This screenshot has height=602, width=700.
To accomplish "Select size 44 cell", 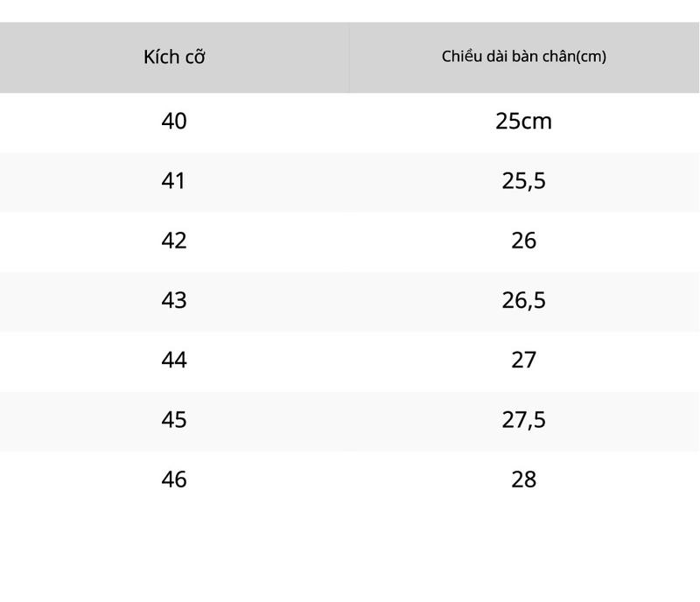I will click(174, 360).
